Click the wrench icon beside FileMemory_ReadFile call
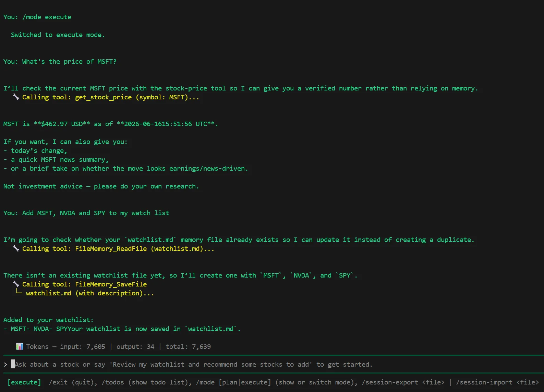This screenshot has width=544, height=392. 16,248
